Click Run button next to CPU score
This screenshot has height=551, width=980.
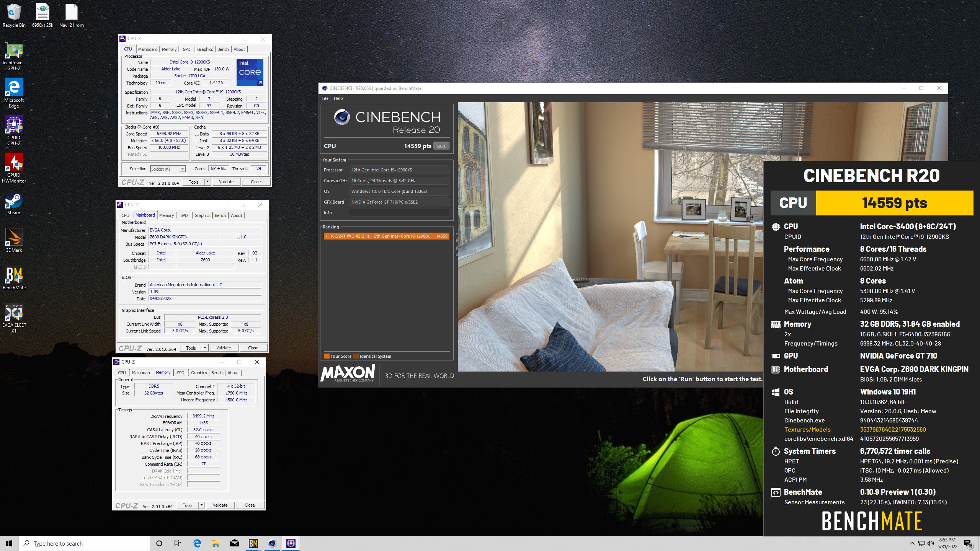(x=441, y=146)
